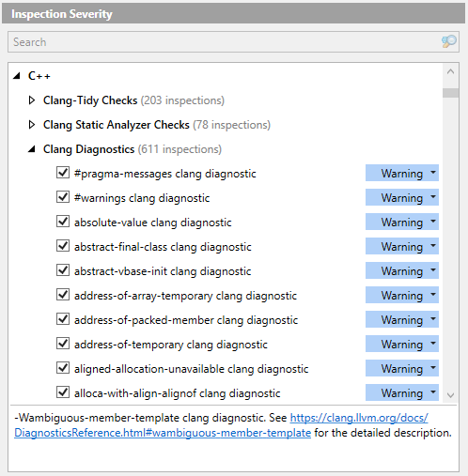Toggle abstract-final-class diagnostic checkbox
Screen dimensions: 468x476
click(x=63, y=246)
